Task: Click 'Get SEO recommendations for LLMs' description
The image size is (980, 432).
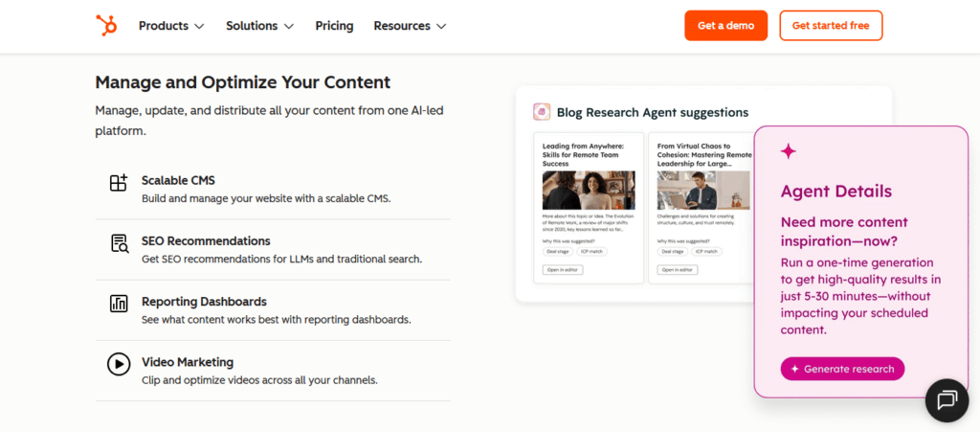Action: pos(282,259)
